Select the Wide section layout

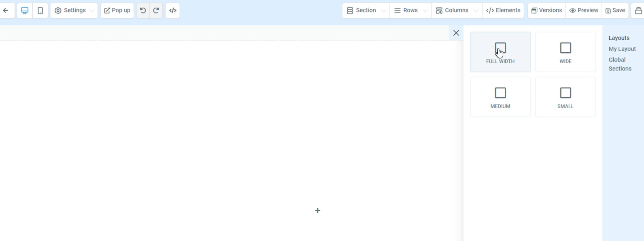tap(565, 52)
